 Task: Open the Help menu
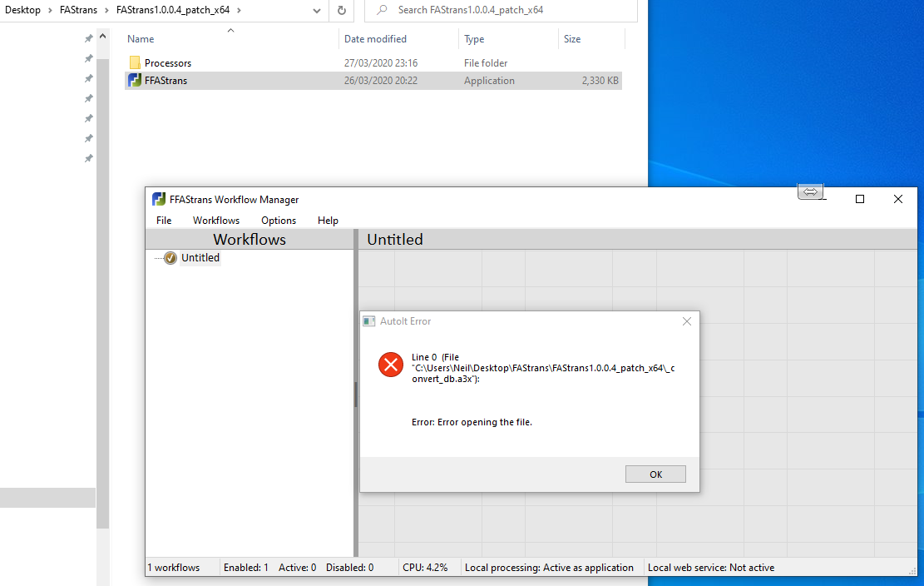tap(328, 221)
